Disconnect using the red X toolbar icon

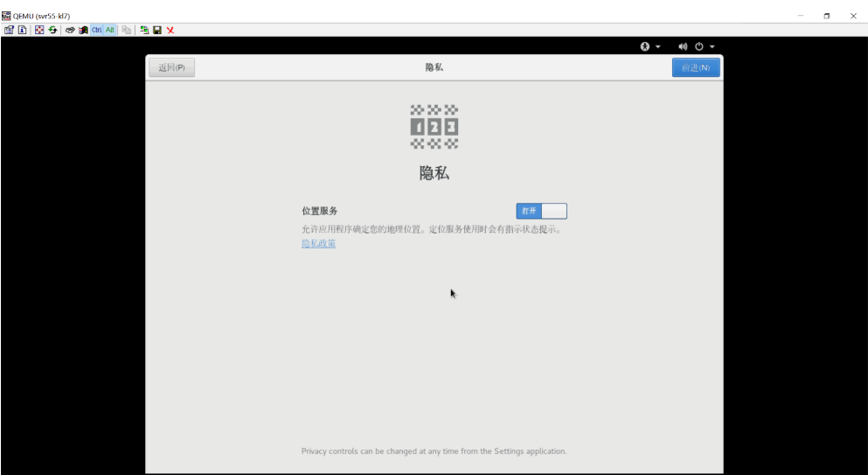click(x=170, y=30)
